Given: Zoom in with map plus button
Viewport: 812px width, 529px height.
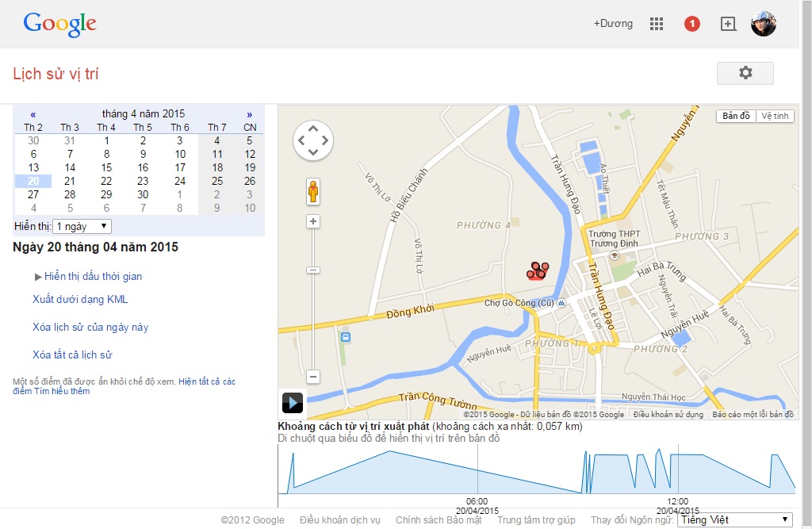Looking at the screenshot, I should point(313,221).
